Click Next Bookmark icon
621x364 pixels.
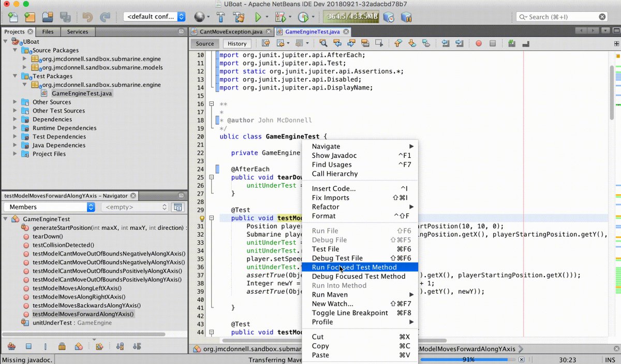pos(412,43)
